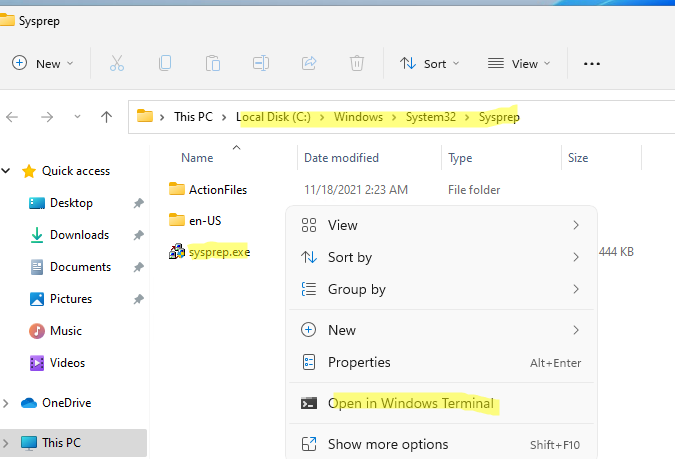Viewport: 675px width, 459px height.
Task: Open Videos in Quick access
Action: tap(67, 363)
